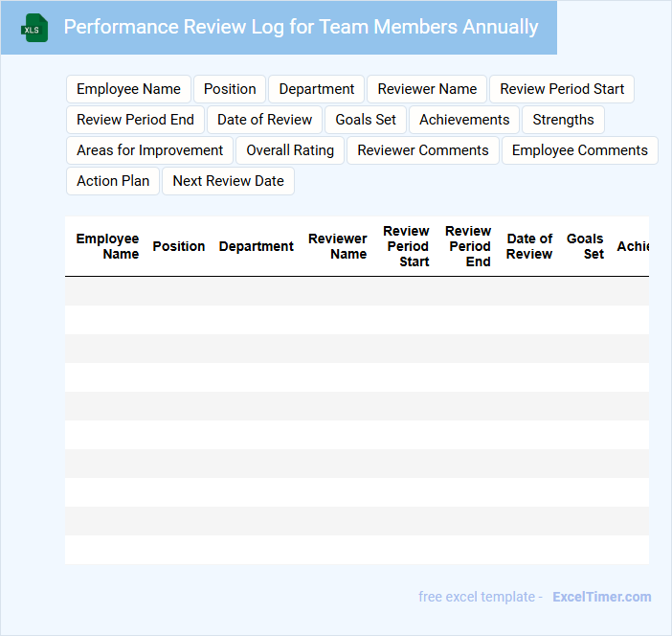This screenshot has width=672, height=636.
Task: Select the Employee Name tag
Action: click(x=128, y=89)
